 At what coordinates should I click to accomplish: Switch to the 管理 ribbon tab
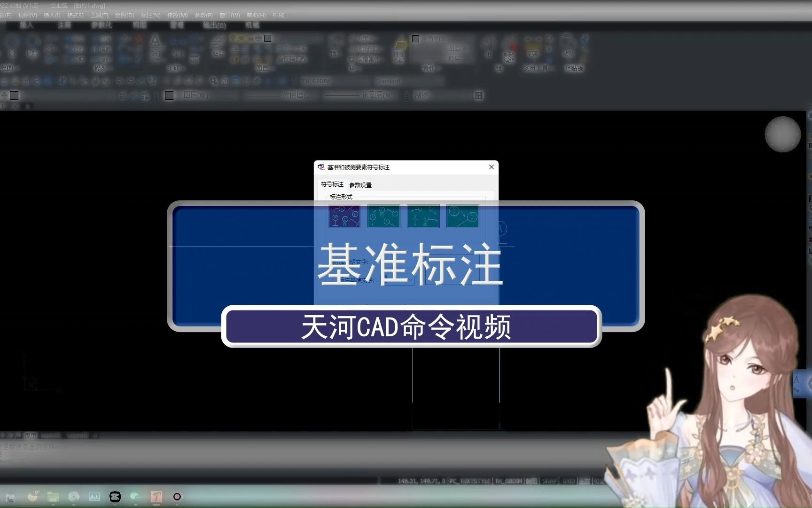(177, 25)
